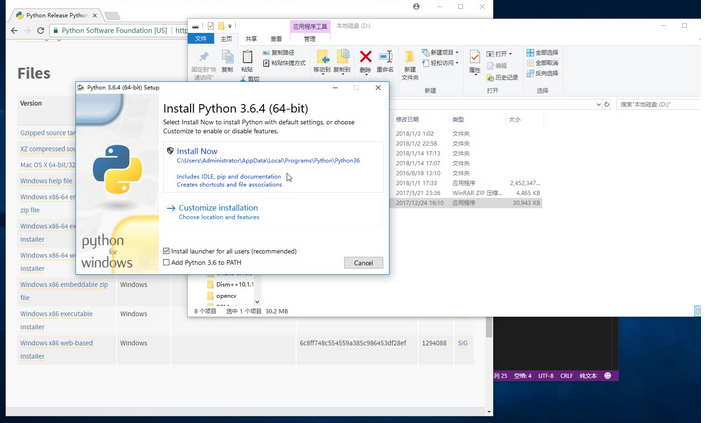Click CRLF line ending in editor status bar

point(566,376)
